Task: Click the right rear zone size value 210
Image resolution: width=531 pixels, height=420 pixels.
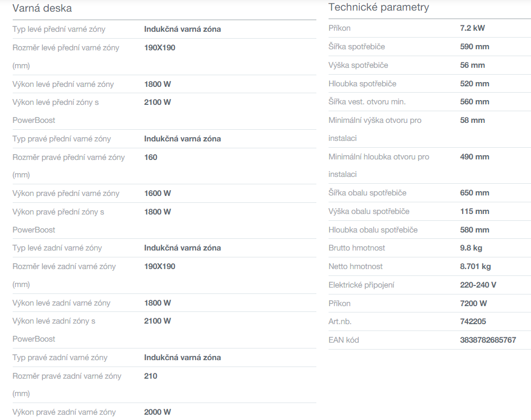Action: 151,376
